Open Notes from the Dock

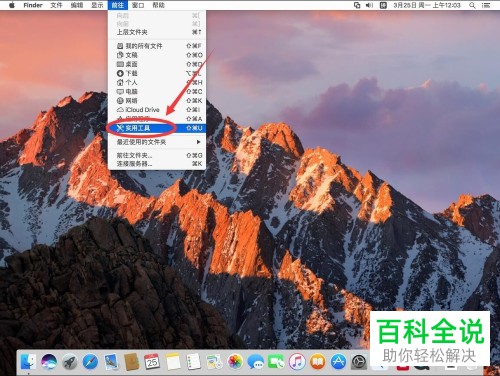[173, 362]
